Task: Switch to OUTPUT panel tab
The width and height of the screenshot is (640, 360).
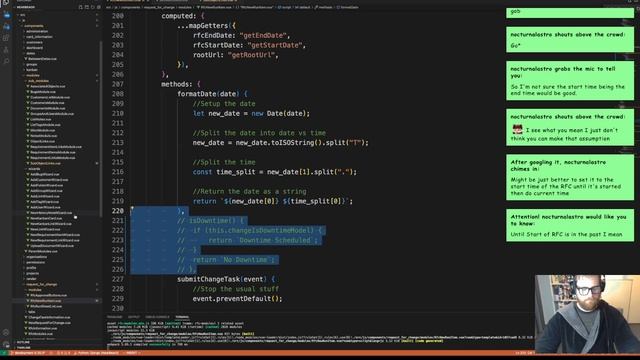Action: pos(133,317)
